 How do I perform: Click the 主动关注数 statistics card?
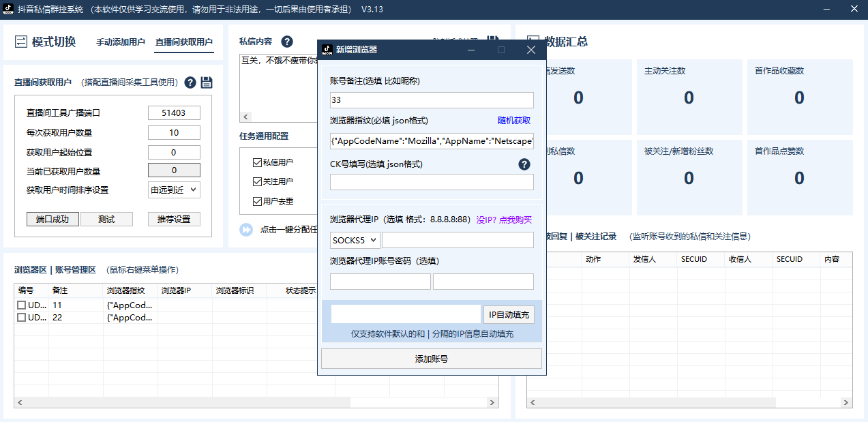689,97
